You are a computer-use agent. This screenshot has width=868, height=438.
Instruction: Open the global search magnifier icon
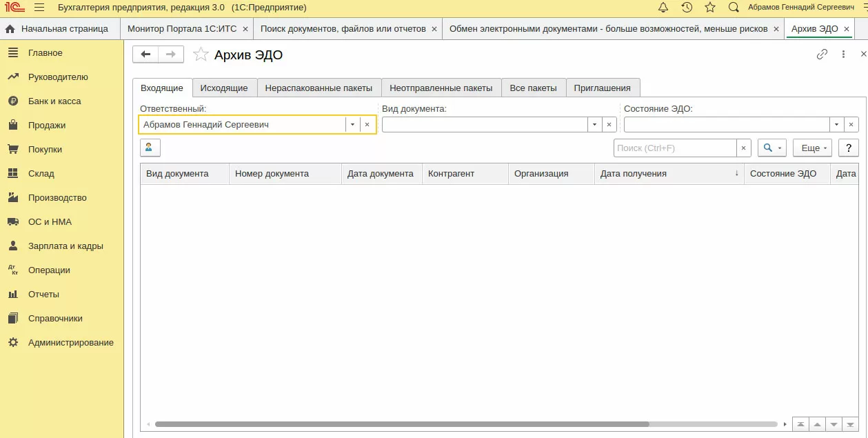(734, 8)
